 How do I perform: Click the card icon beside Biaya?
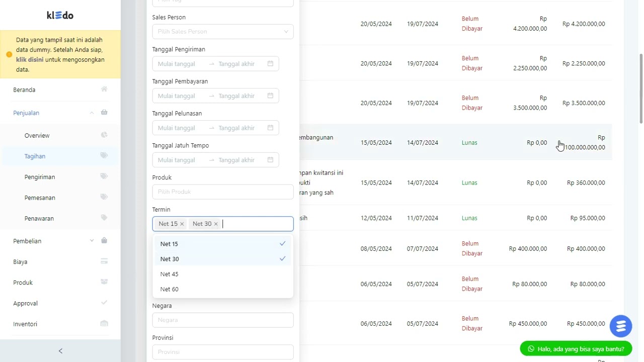(104, 261)
